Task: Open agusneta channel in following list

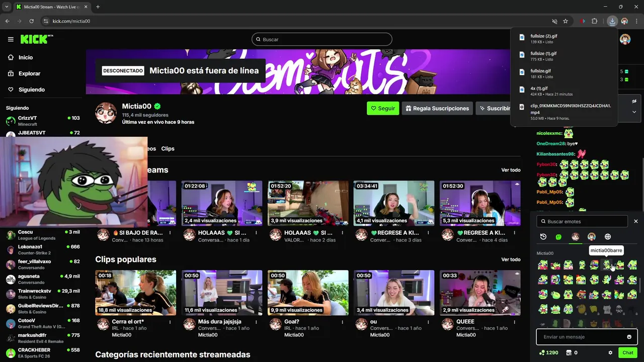Action: (43, 279)
